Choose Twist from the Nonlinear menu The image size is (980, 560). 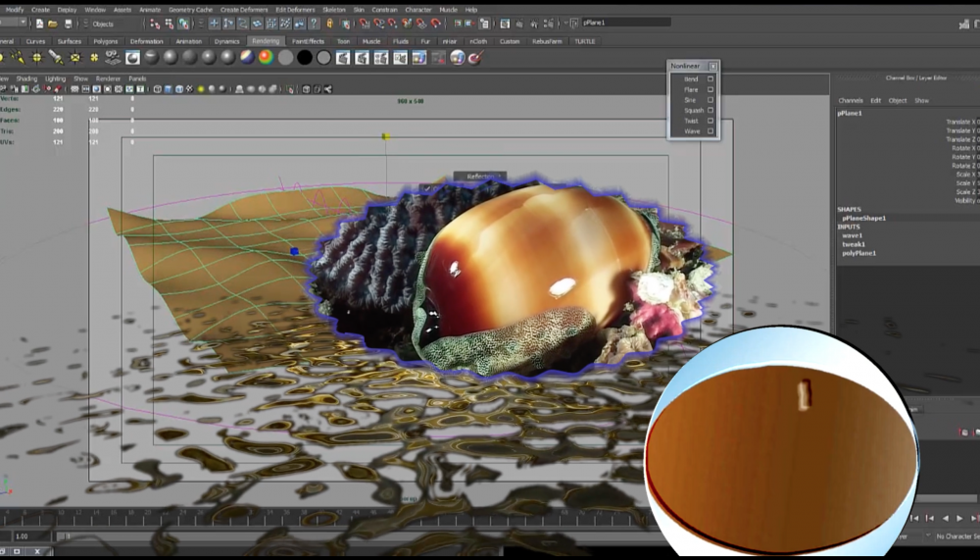pos(691,121)
